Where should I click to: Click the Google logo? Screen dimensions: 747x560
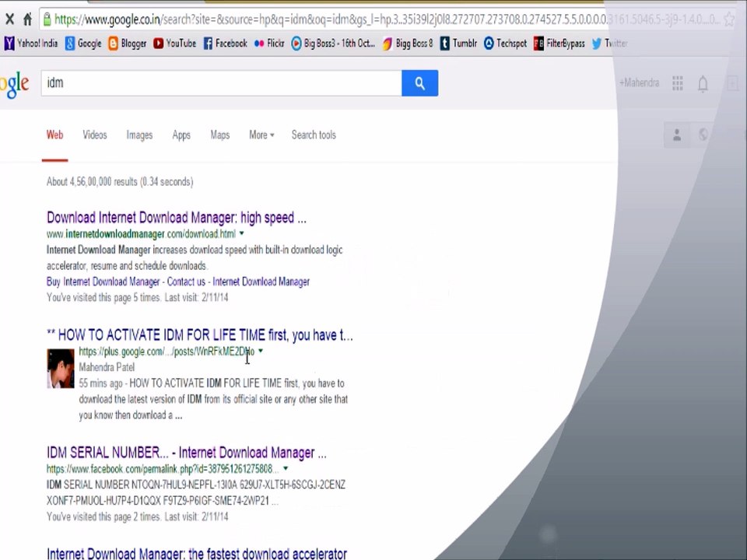pyautogui.click(x=14, y=84)
